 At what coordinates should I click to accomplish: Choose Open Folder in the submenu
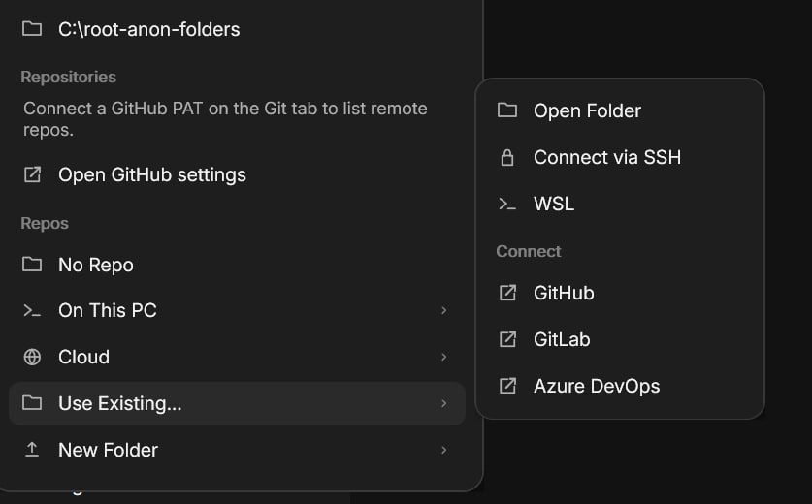pos(620,110)
